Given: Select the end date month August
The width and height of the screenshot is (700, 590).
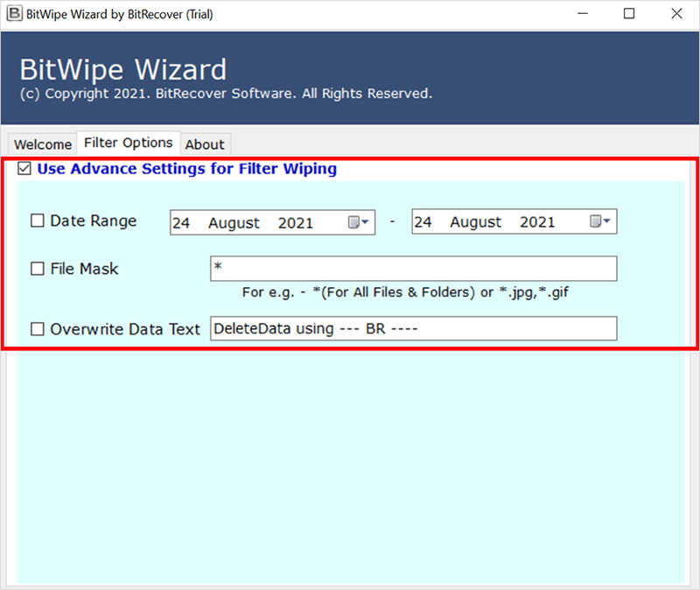Looking at the screenshot, I should (x=476, y=222).
